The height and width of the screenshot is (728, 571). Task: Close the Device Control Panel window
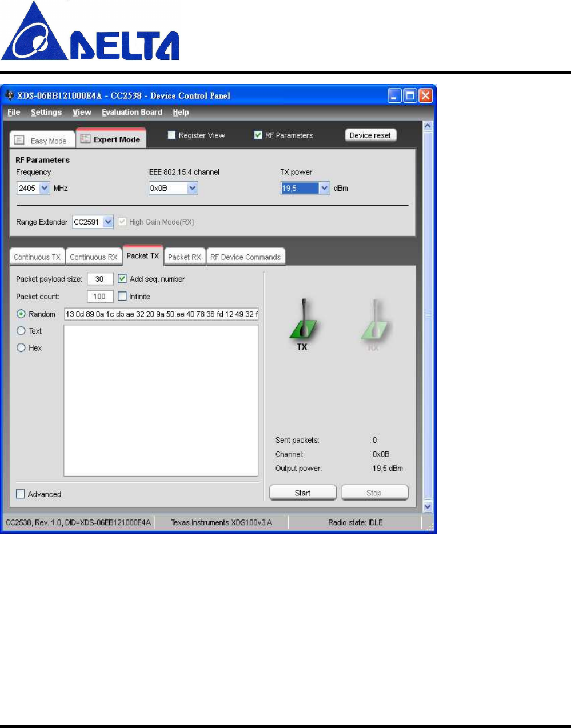pyautogui.click(x=425, y=95)
